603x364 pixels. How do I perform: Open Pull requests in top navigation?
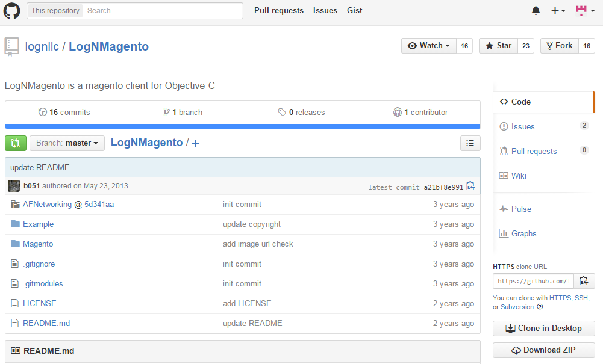pos(278,11)
